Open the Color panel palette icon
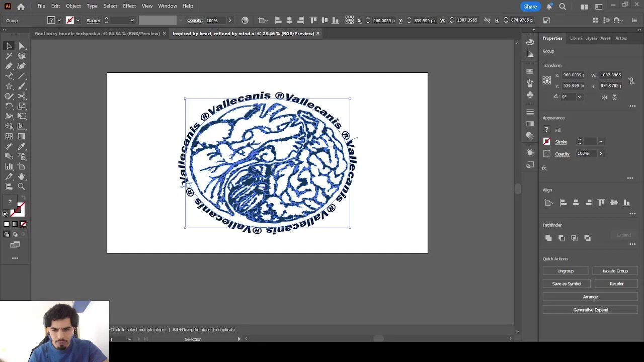 click(x=530, y=42)
